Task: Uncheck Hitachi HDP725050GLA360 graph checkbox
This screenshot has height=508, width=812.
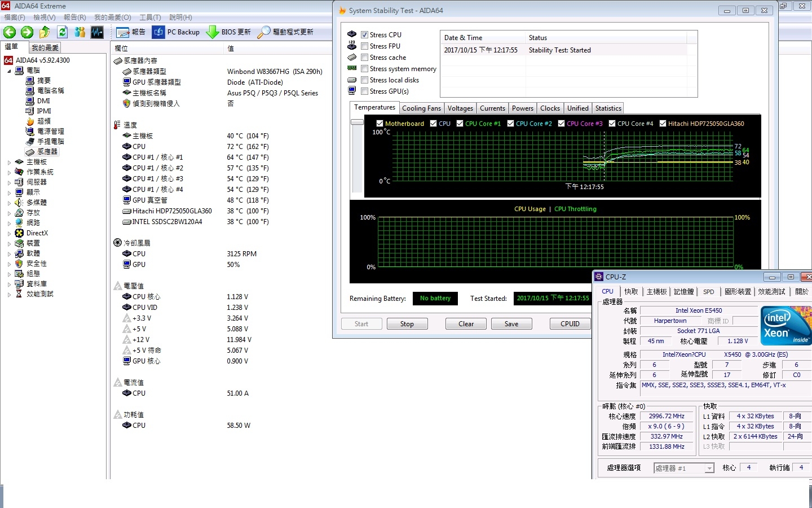Action: coord(663,124)
